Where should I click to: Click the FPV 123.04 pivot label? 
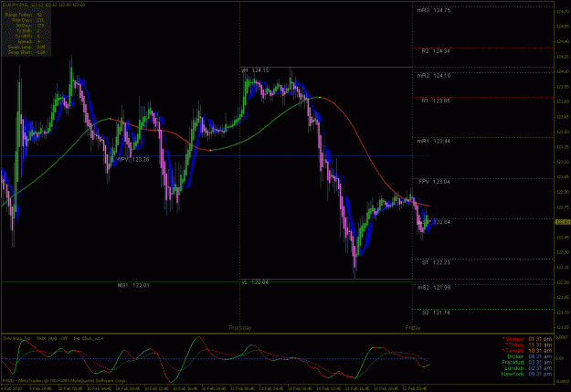tap(435, 182)
